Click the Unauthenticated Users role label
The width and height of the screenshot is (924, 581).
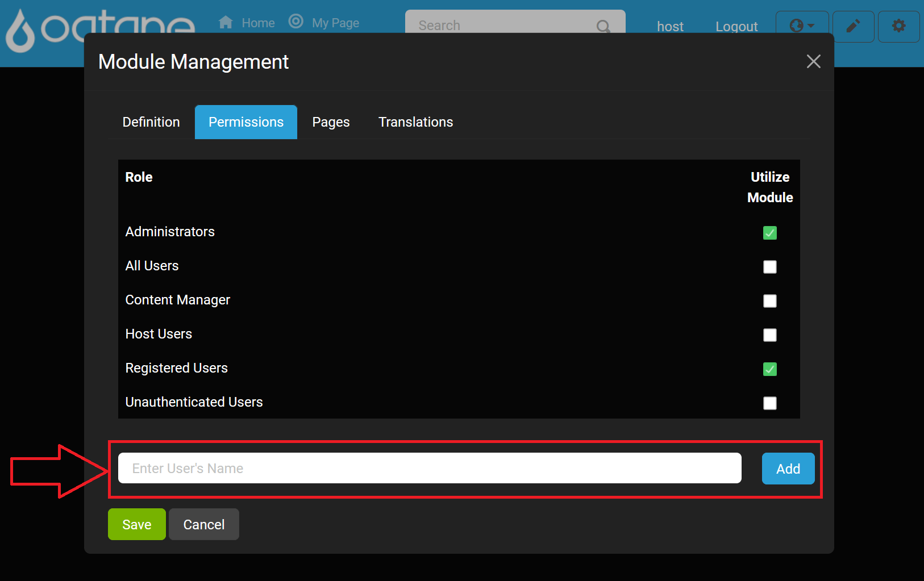[x=194, y=402]
